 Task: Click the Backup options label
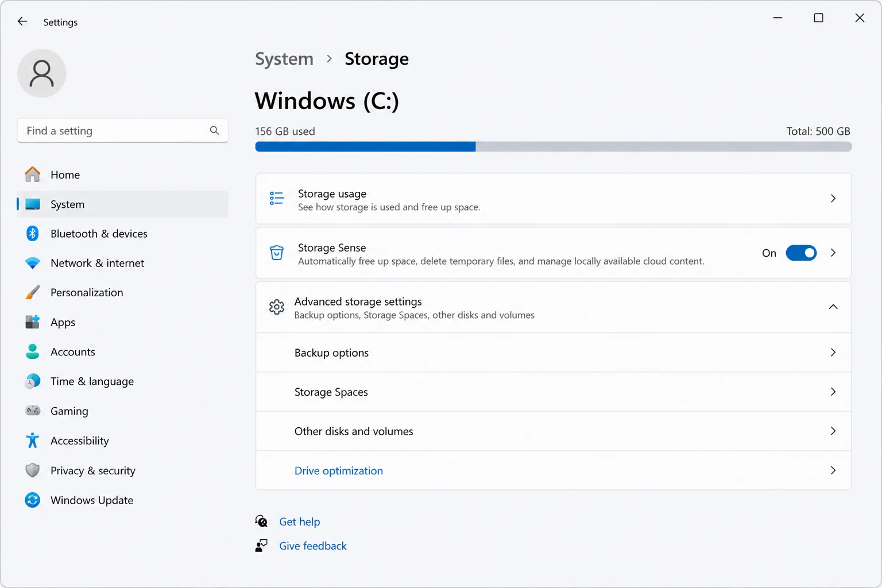click(x=332, y=353)
